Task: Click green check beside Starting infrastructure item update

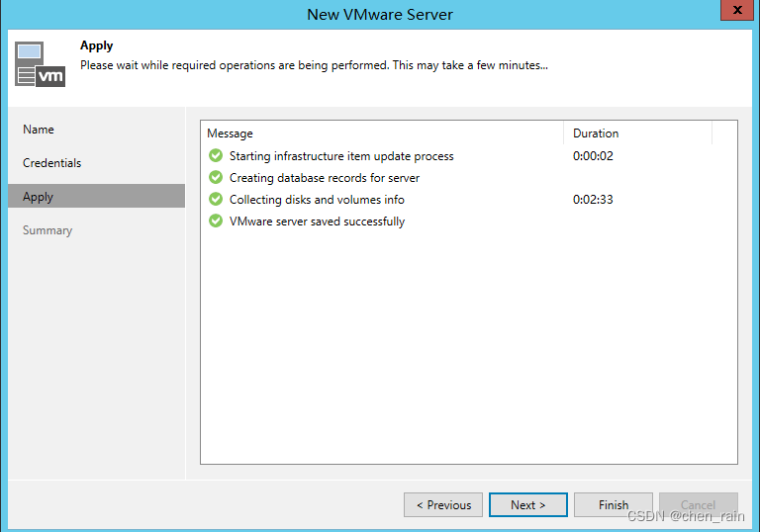Action: 216,155
